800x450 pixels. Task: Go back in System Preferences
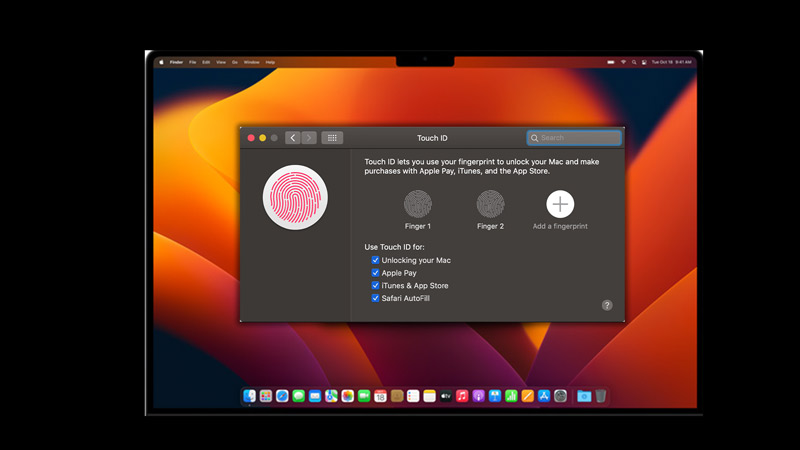293,138
